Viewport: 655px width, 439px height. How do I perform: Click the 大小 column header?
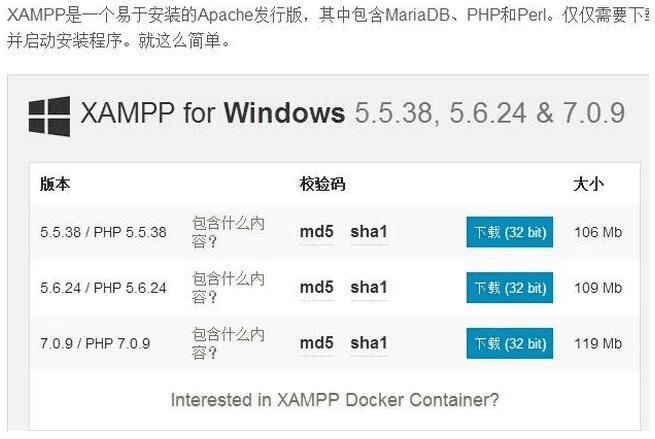588,184
